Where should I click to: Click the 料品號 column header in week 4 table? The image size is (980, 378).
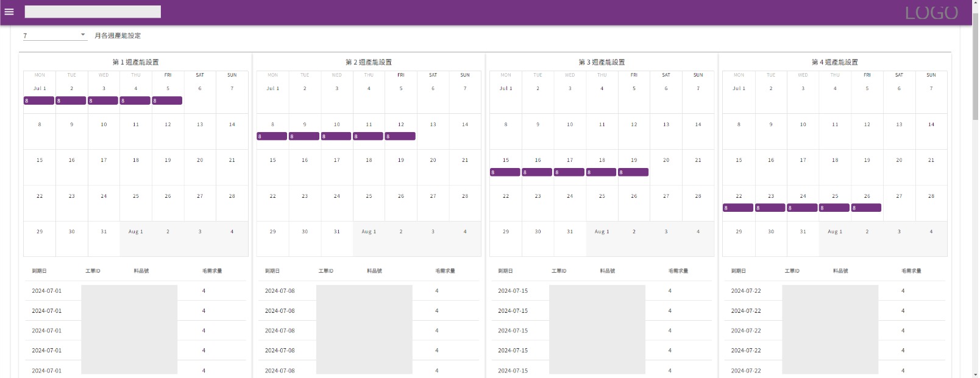coord(840,271)
